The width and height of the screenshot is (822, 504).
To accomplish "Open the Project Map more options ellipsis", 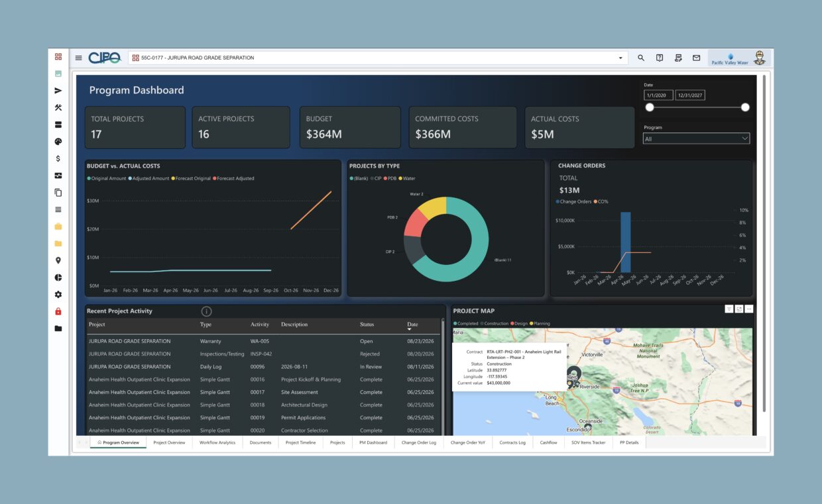I will [x=749, y=309].
